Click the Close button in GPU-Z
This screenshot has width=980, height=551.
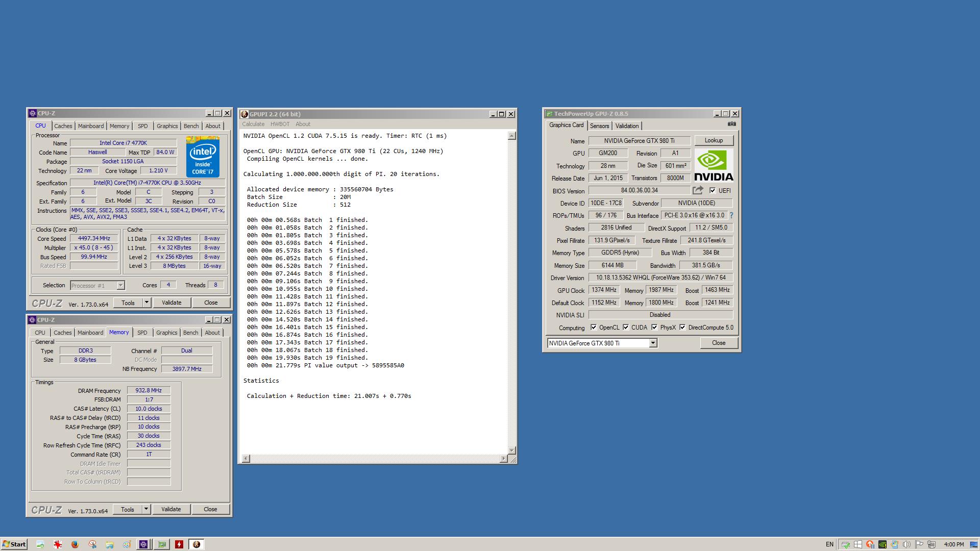[719, 343]
